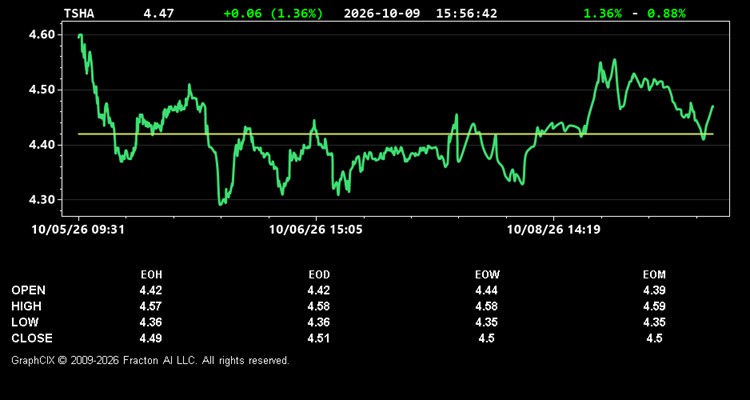Screen dimensions: 750x400
Task: Click the 4.40 y-axis label
Action: pos(42,145)
